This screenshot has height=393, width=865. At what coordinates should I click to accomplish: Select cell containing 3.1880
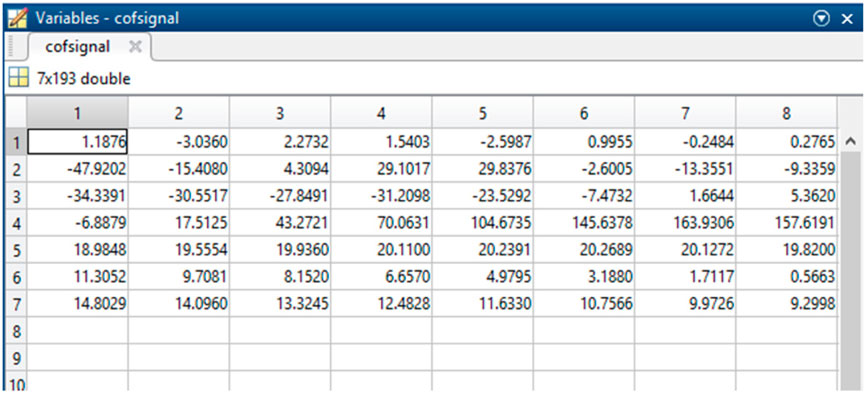click(584, 277)
